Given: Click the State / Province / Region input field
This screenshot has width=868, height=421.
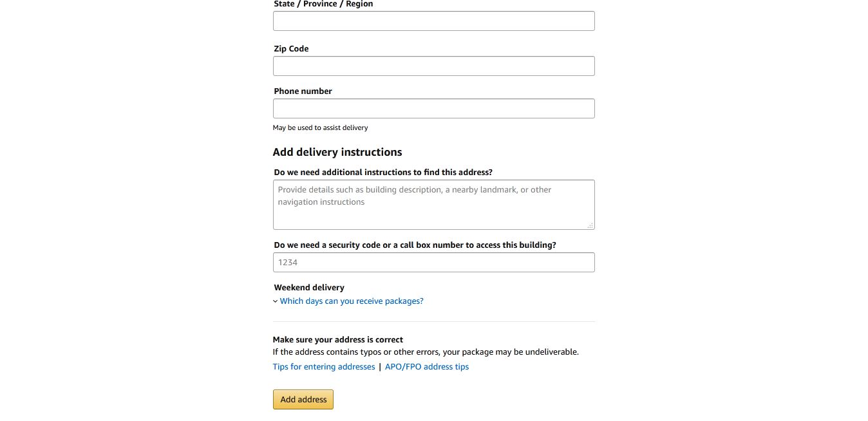Looking at the screenshot, I should (x=433, y=21).
